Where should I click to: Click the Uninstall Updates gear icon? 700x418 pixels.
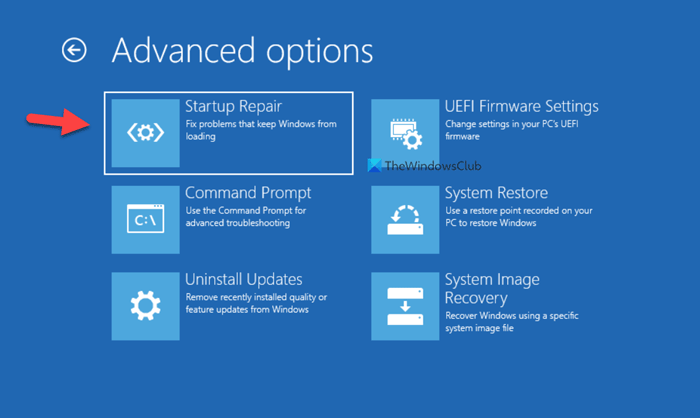146,306
